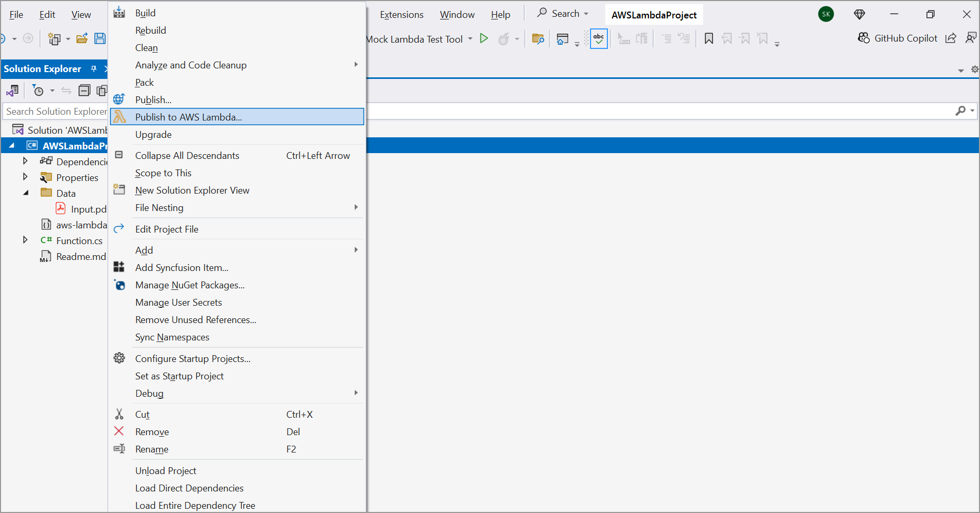Click the pending changes filter clock icon
980x513 pixels.
click(x=38, y=90)
